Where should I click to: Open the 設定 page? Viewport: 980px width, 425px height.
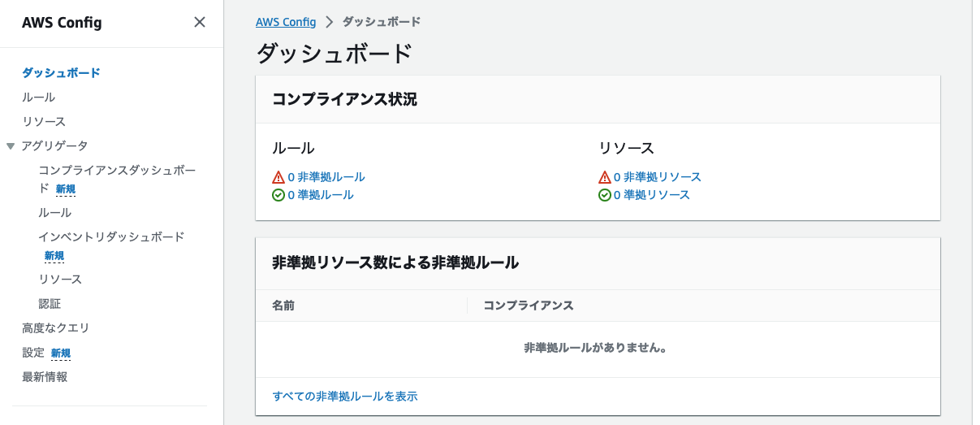click(33, 353)
